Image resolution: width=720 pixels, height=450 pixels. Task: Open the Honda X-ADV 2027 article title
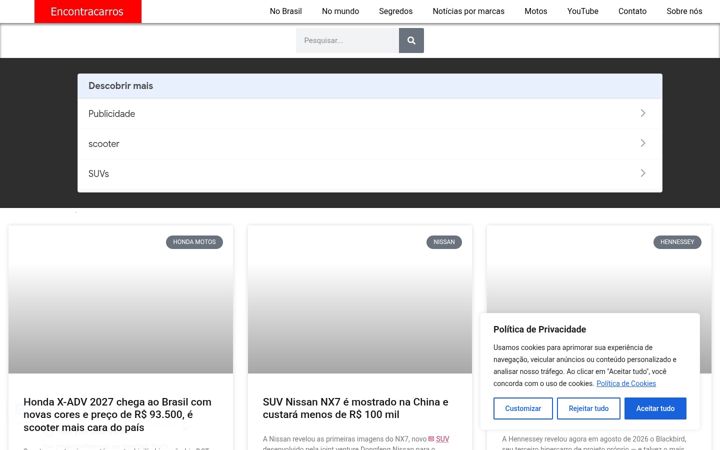(118, 415)
